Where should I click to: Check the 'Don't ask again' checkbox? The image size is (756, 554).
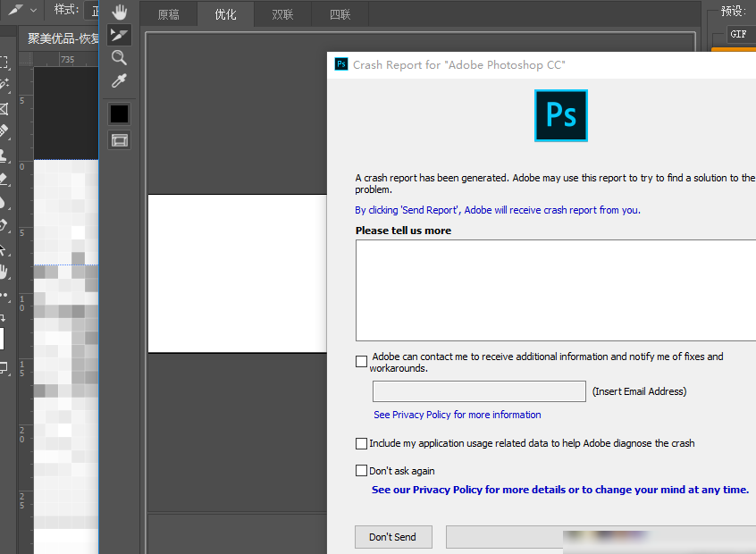pyautogui.click(x=361, y=470)
